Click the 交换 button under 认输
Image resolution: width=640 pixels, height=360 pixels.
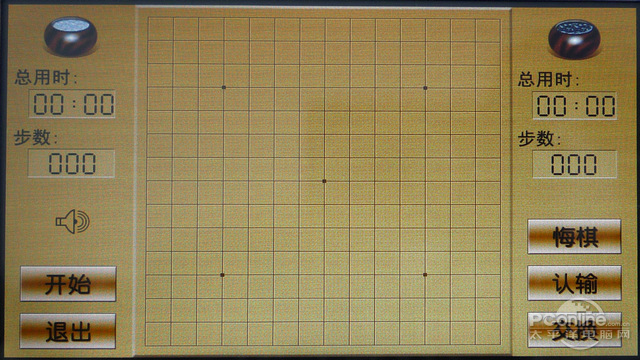pos(574,330)
